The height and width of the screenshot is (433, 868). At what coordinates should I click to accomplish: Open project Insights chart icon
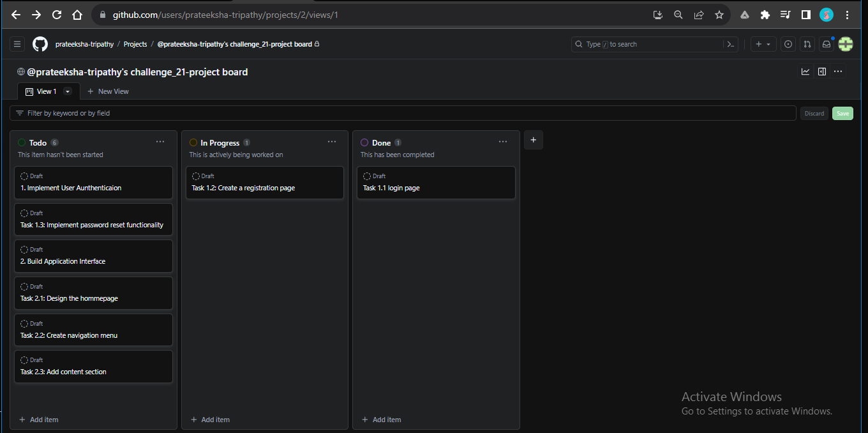click(805, 72)
